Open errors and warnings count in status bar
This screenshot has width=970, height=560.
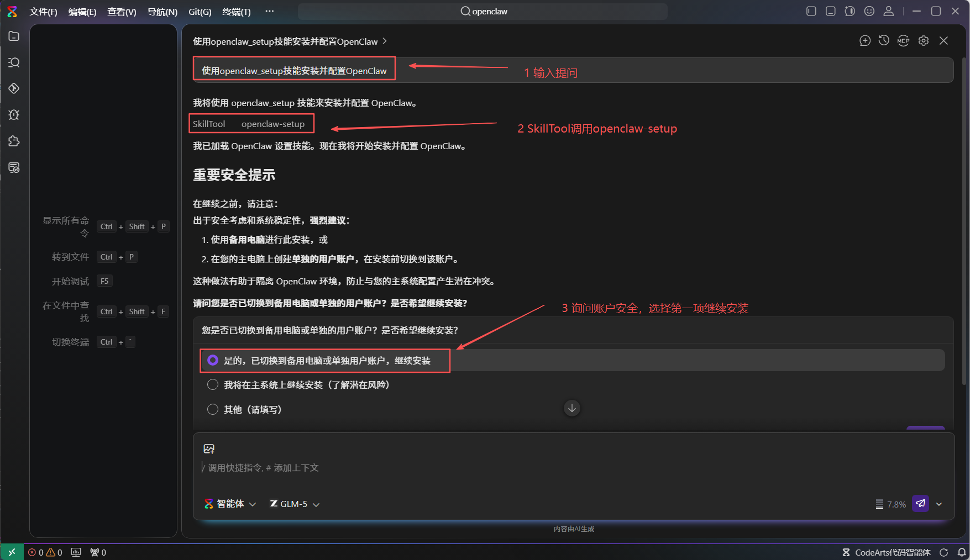tap(45, 552)
